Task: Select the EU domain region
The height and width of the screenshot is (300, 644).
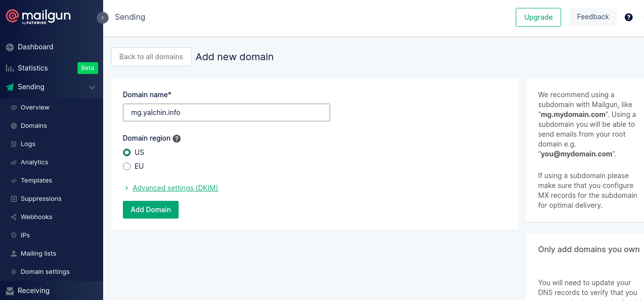Action: pos(127,166)
